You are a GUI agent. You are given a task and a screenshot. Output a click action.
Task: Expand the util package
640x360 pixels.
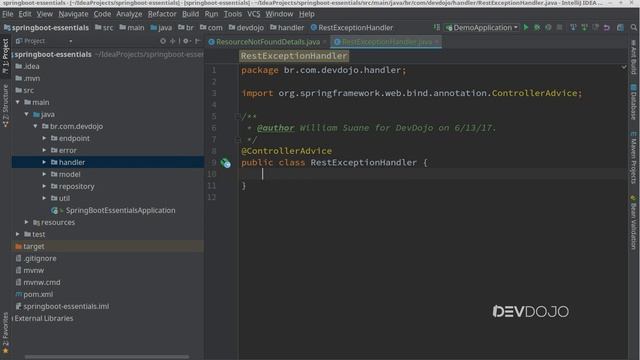click(44, 198)
